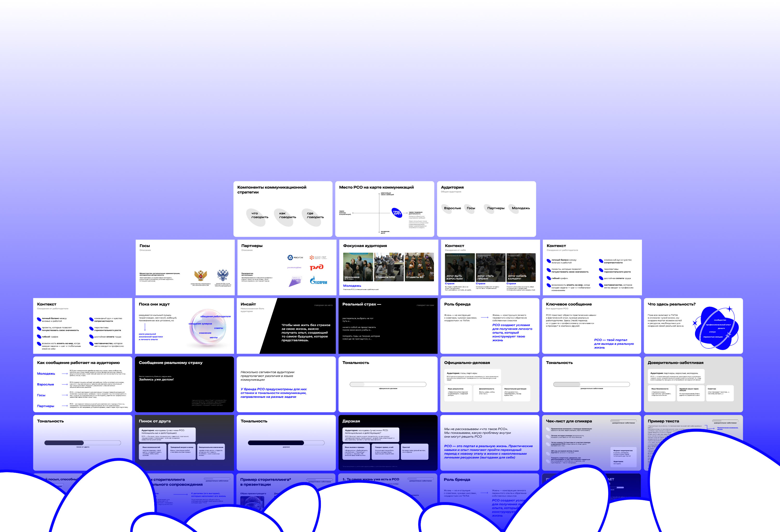Click the росмолодёжь logo text

pos(294,268)
